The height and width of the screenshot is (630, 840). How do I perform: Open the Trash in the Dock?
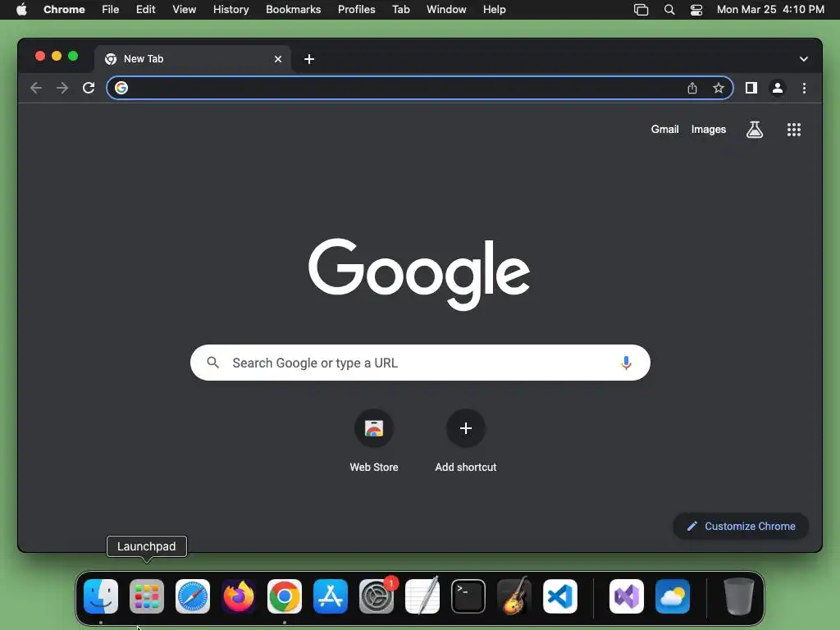(x=739, y=596)
